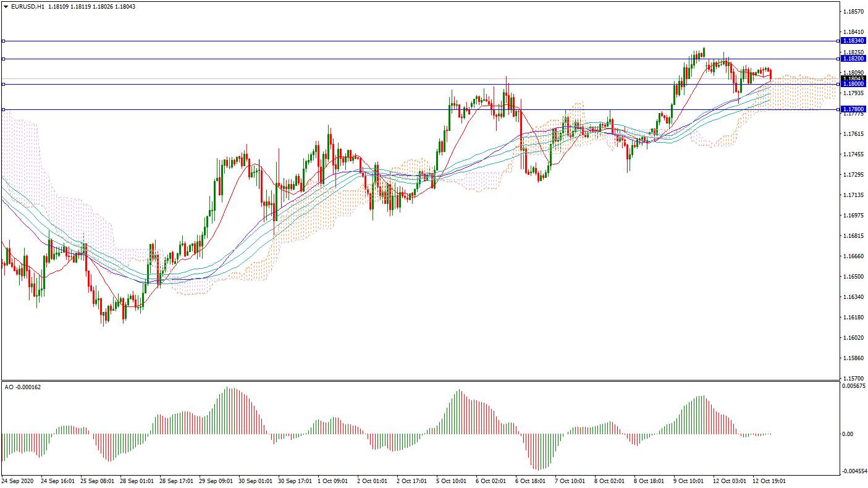This screenshot has width=868, height=488.
Task: Click the 30 Sep 01:01 time label
Action: (256, 481)
